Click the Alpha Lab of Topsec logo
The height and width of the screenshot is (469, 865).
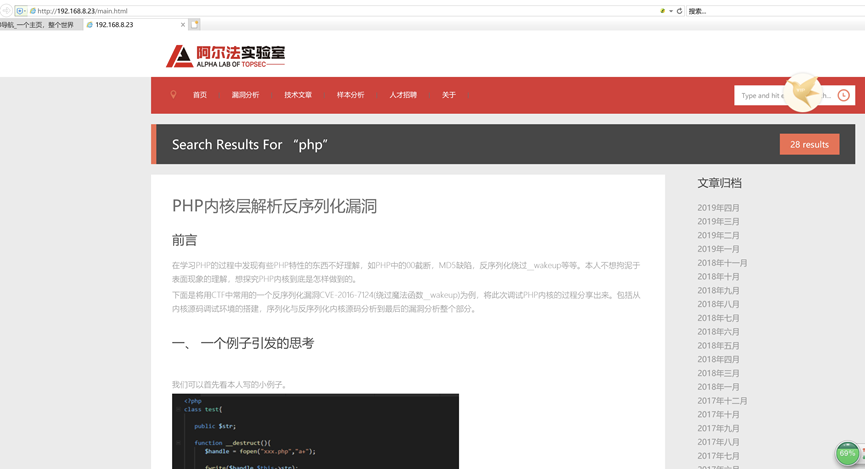click(x=225, y=56)
